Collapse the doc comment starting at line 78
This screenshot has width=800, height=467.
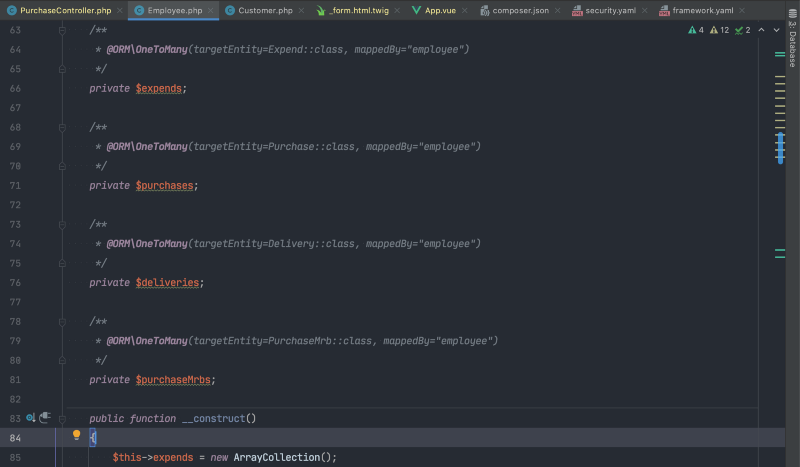tap(62, 322)
